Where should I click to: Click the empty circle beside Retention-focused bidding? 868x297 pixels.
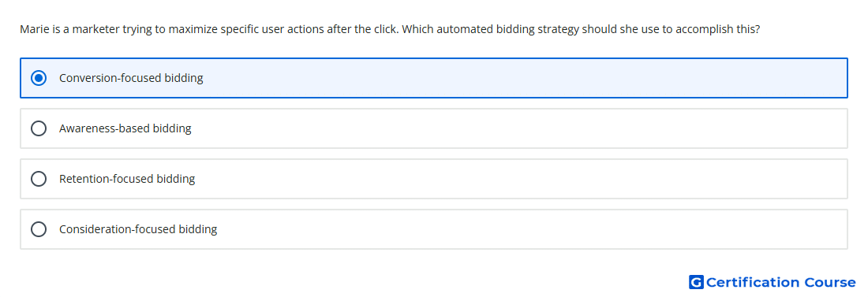coord(39,179)
